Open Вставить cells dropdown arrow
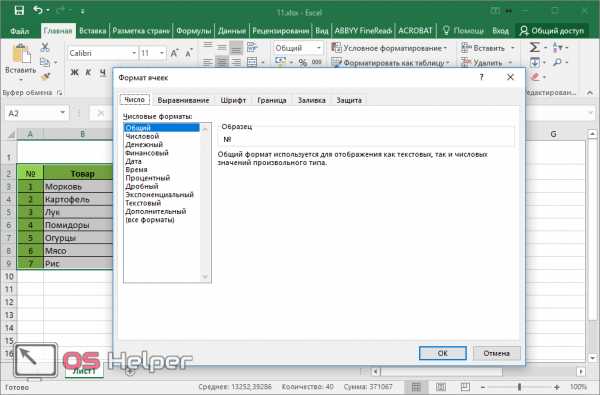 pos(512,48)
